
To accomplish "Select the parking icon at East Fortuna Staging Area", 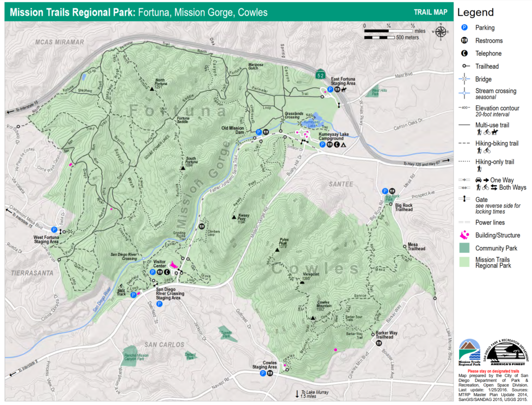I will coord(330,89).
